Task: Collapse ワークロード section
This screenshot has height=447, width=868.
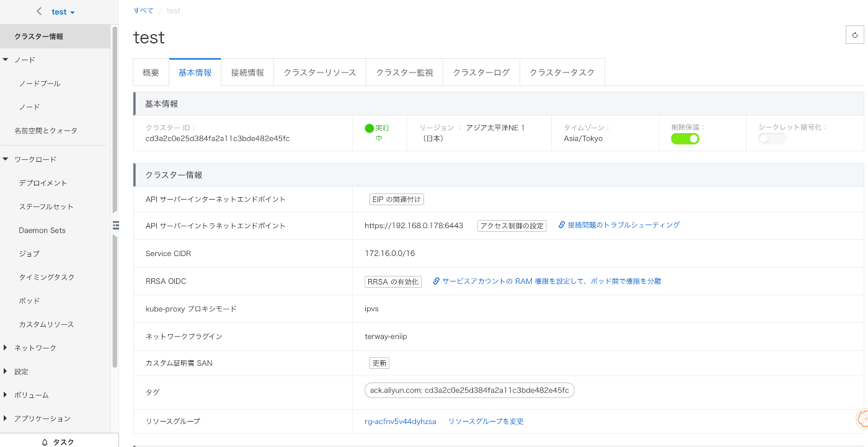Action: coord(6,159)
